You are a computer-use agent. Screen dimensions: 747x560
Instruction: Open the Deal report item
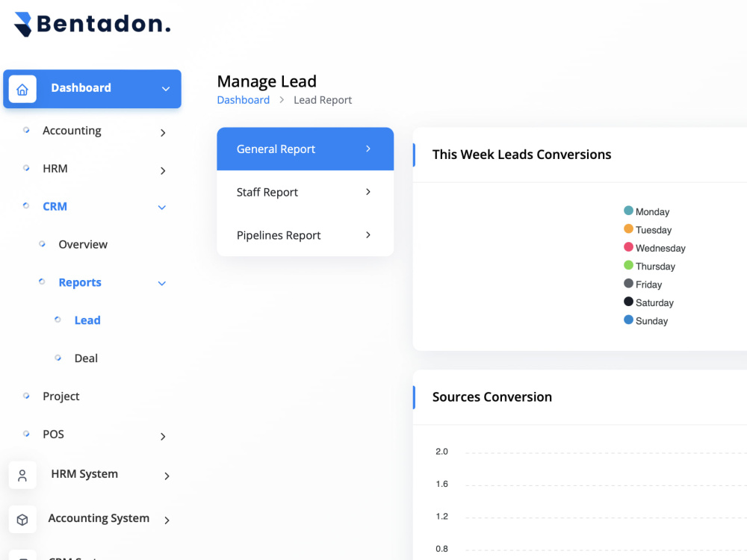click(86, 358)
